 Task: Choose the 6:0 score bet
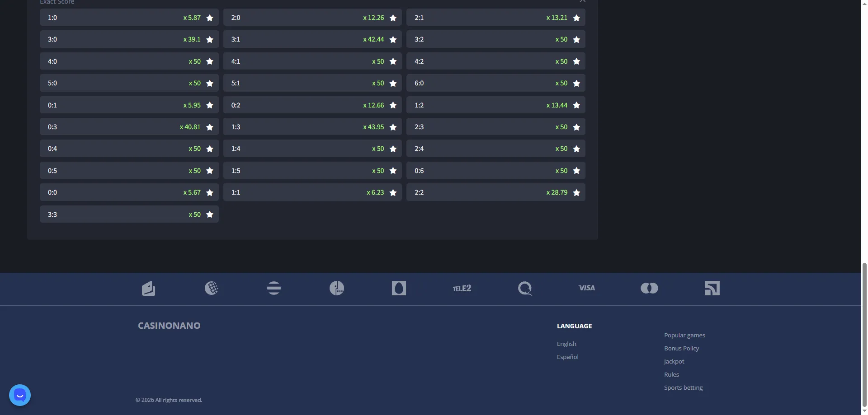(496, 83)
